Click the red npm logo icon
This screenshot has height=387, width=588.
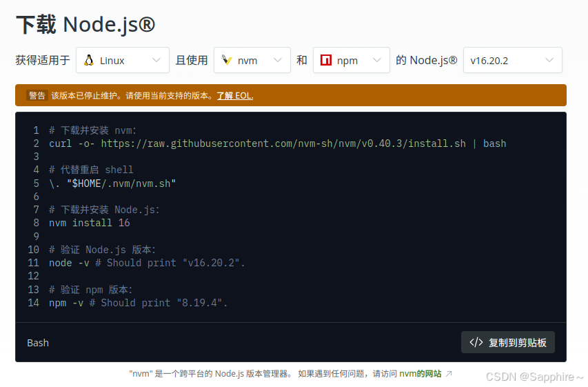coord(326,60)
